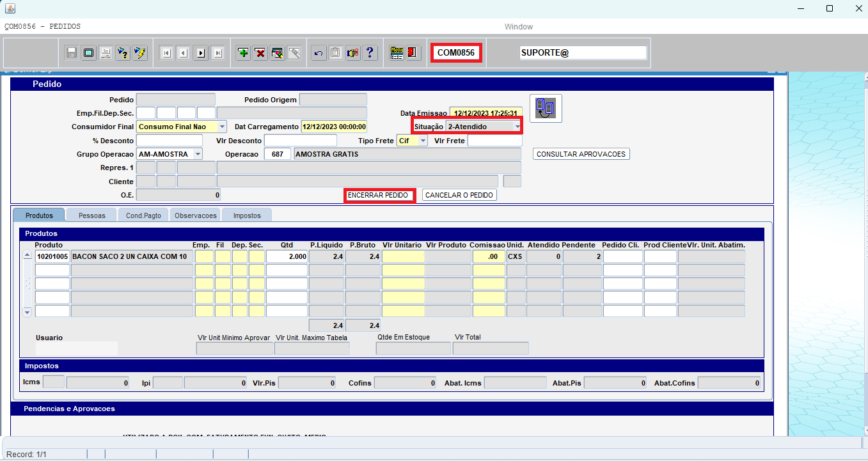Click the Vlr Desconto input field
Image resolution: width=868 pixels, height=461 pixels.
(301, 141)
